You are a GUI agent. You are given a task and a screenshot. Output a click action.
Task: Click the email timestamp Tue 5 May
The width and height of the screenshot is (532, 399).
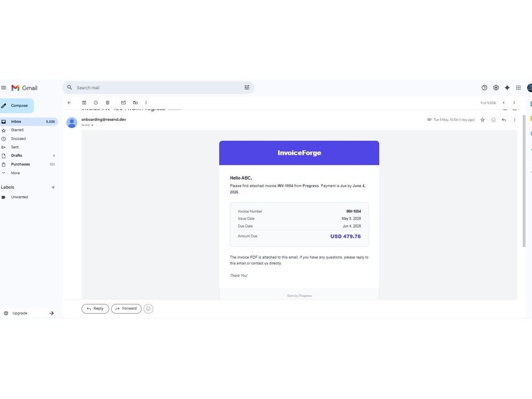[x=454, y=120]
